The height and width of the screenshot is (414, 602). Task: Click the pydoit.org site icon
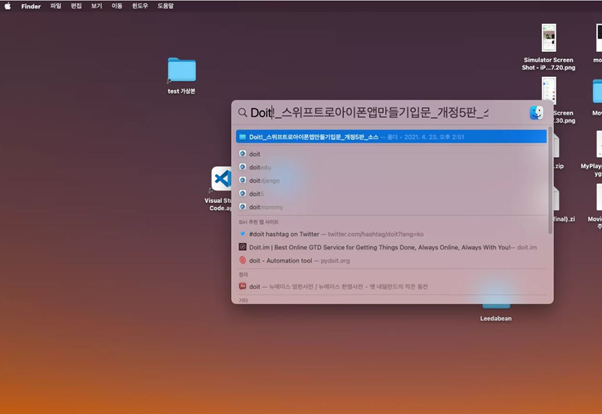(242, 260)
